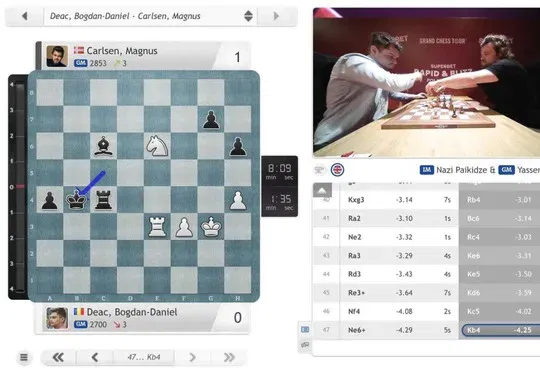Switch to the upper notation panel tab icon
Screen dimensions: 540x372
[x=305, y=329]
